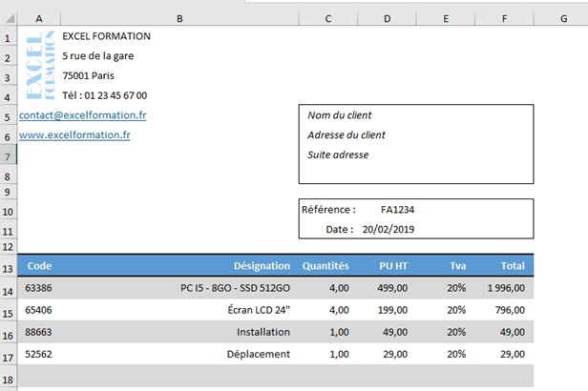Select the 'PC I5 - 8GO - SSD 512GO' cell

(x=235, y=288)
